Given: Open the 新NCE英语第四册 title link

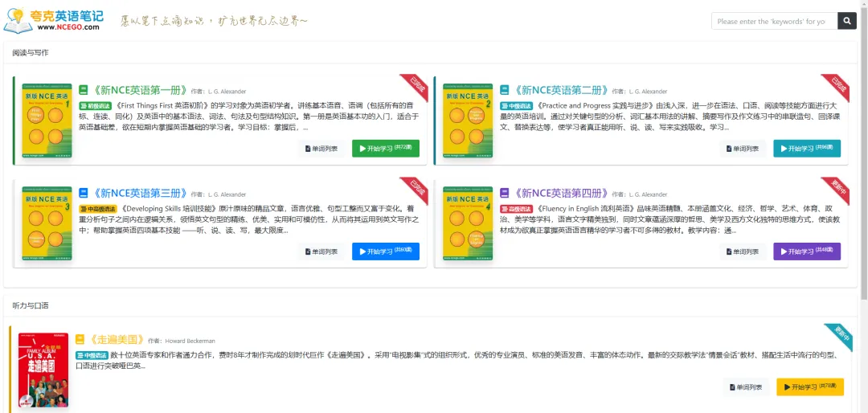Looking at the screenshot, I should [561, 193].
